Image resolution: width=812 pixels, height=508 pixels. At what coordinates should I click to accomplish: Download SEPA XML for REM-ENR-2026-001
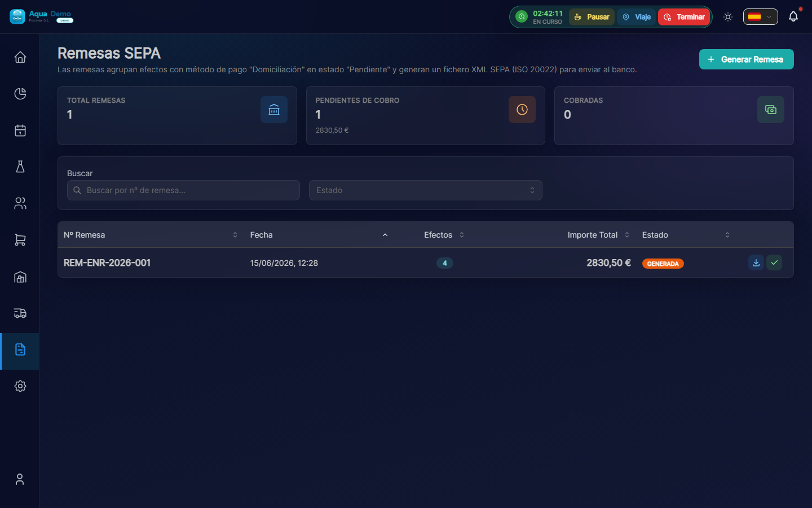(756, 262)
